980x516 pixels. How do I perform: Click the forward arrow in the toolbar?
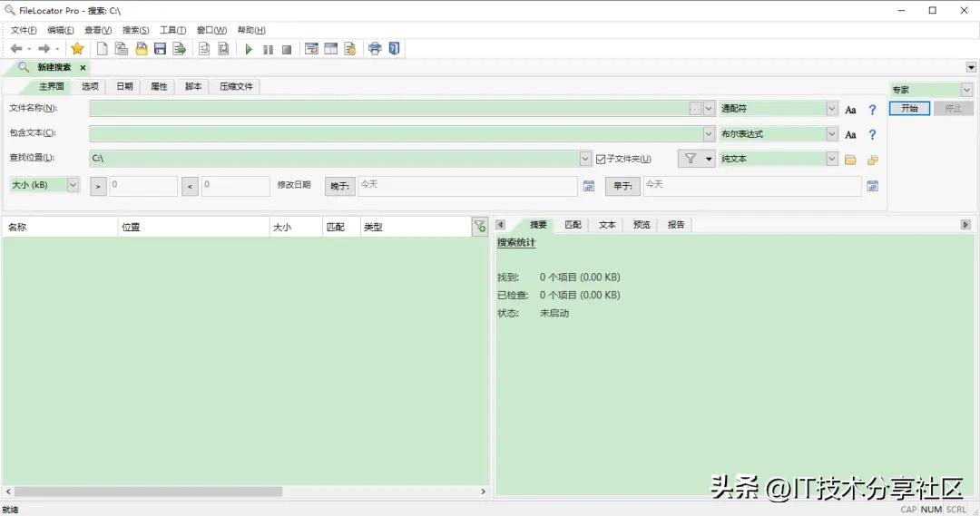[x=44, y=49]
